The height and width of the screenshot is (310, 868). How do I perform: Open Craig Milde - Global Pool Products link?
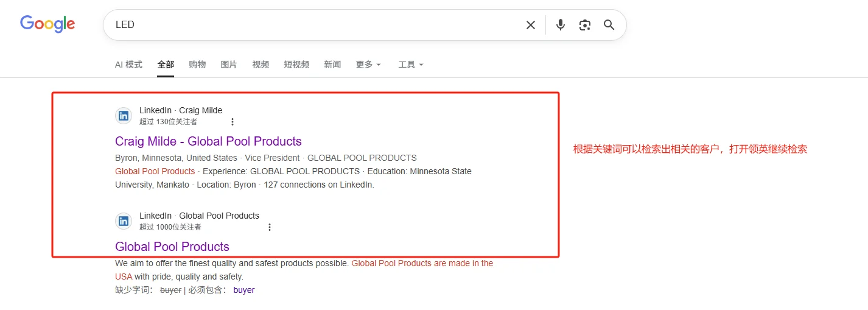pos(208,141)
